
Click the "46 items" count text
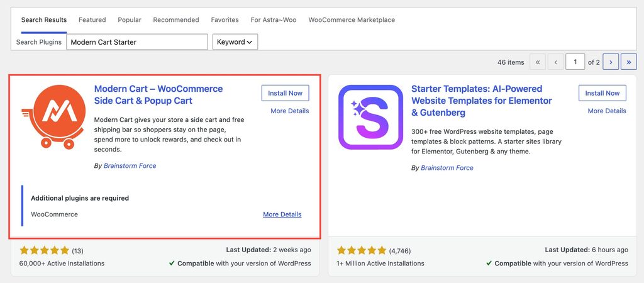point(511,62)
